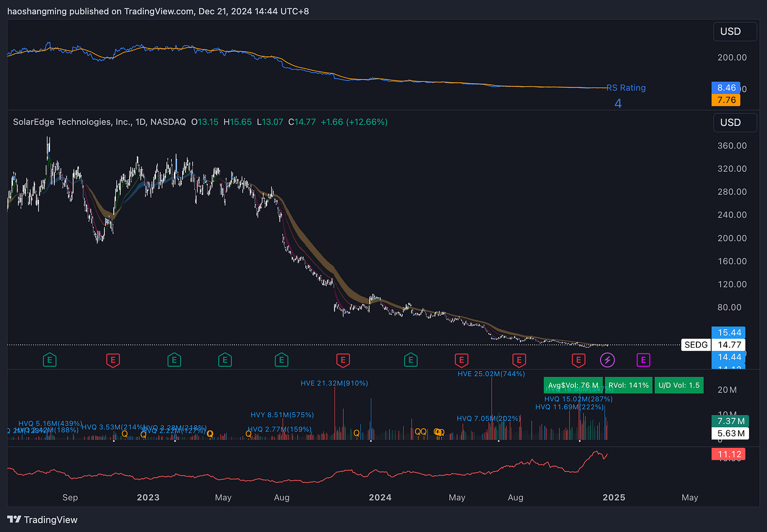Click the HVQ 11.69M(222%) volume label
The height and width of the screenshot is (532, 767).
coord(569,407)
